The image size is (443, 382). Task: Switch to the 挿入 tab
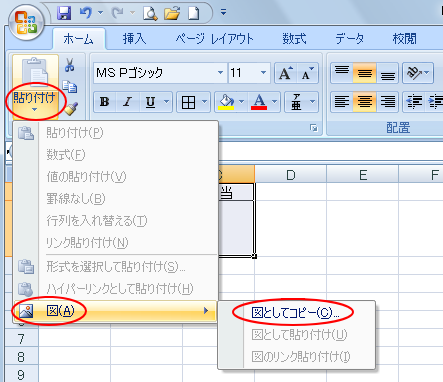[x=134, y=39]
